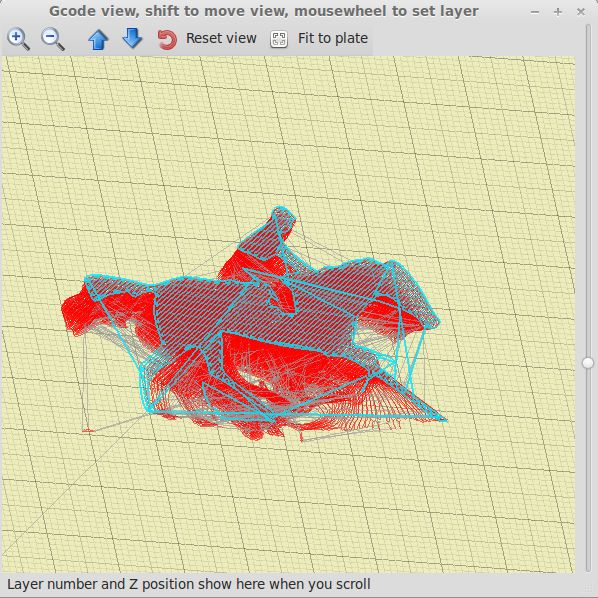Click the layer slider track below the handle
The image size is (598, 598).
tap(588, 469)
